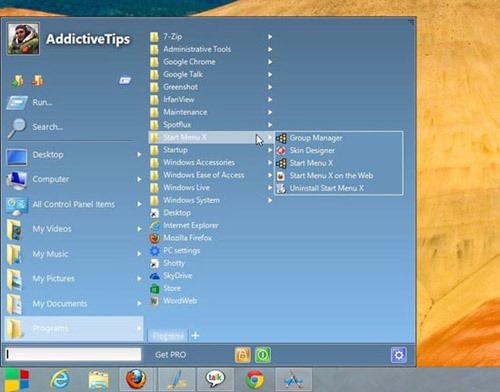Expand the Administrative Tools folder
500x392 pixels.
click(x=211, y=49)
